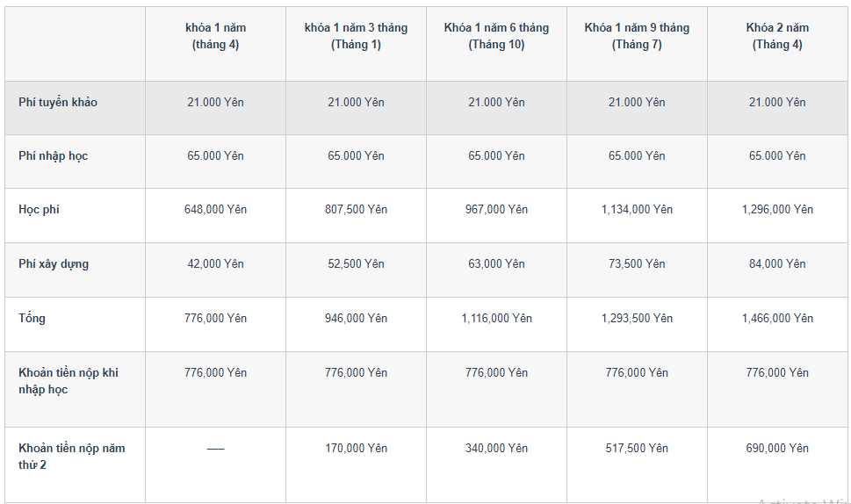Click the 'Phí tuyển khảo' row header
The width and height of the screenshot is (851, 504).
point(58,103)
